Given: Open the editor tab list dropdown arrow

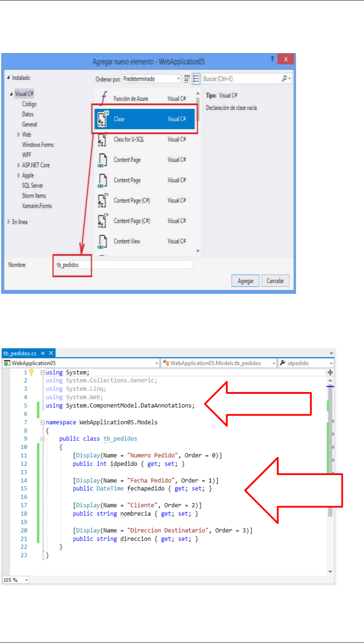Looking at the screenshot, I should [331, 353].
